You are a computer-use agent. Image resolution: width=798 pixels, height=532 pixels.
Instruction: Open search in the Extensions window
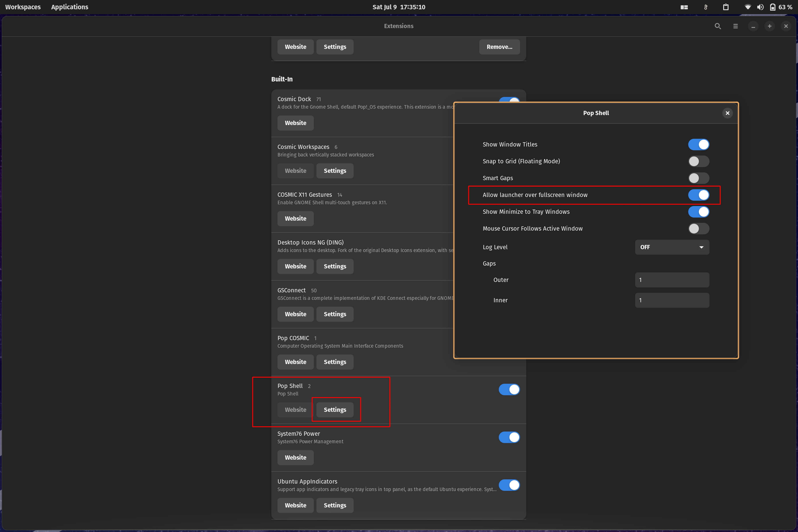(x=718, y=26)
